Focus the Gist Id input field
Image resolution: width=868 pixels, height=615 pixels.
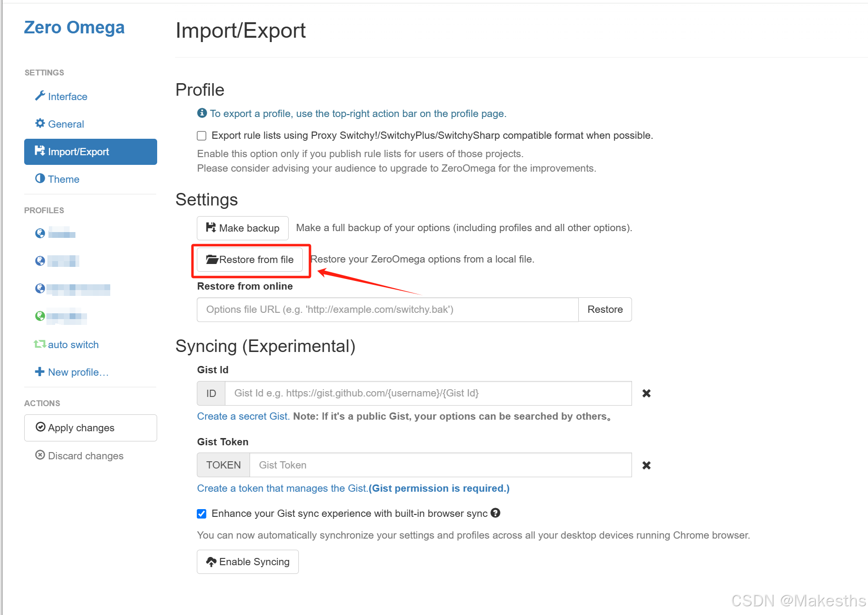tap(428, 394)
